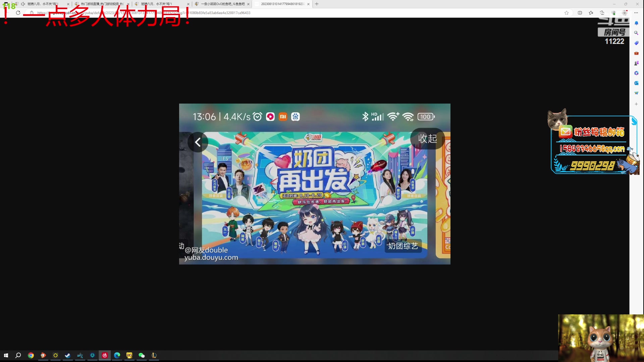Open the teal power-circle app in taskbar

click(x=92, y=355)
